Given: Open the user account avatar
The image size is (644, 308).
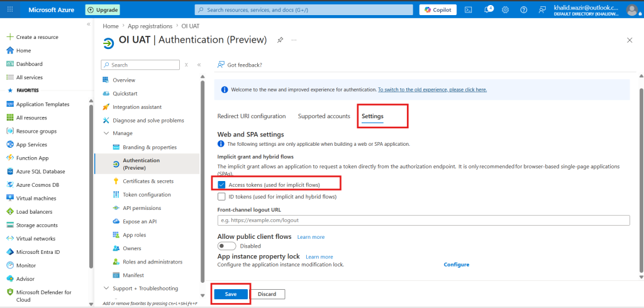Looking at the screenshot, I should coord(631,10).
